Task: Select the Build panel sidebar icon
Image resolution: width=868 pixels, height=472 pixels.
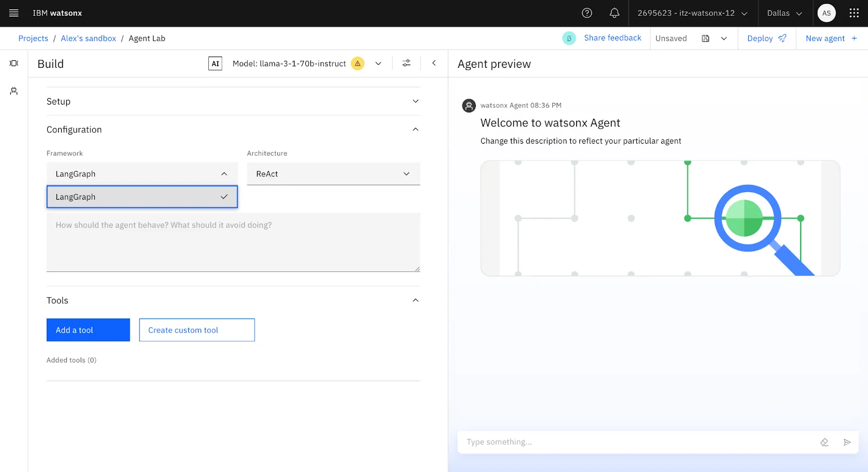Action: (x=14, y=63)
